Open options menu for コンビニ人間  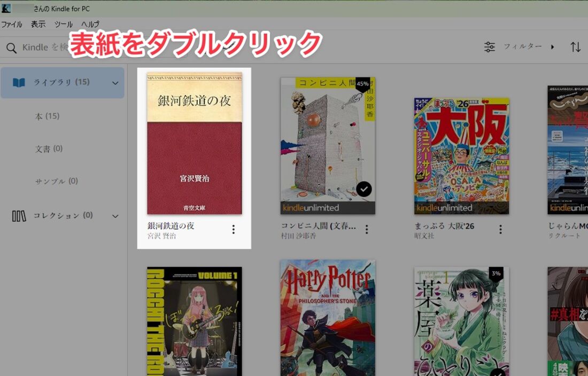pyautogui.click(x=367, y=230)
